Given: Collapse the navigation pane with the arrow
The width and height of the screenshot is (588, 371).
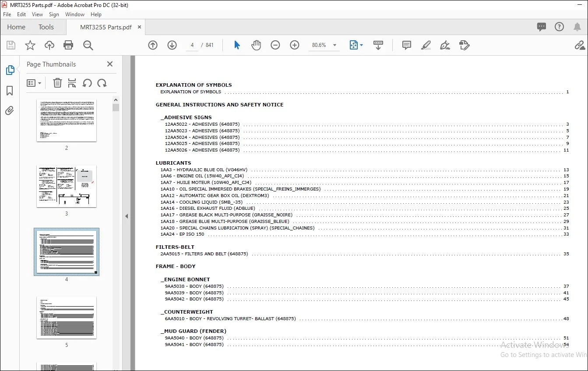Looking at the screenshot, I should pos(127,216).
